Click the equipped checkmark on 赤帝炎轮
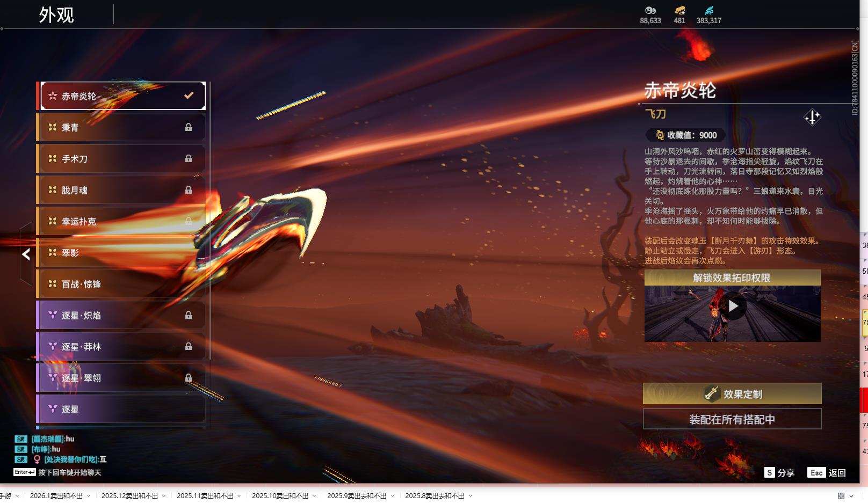Image resolution: width=868 pixels, height=504 pixels. pos(189,96)
